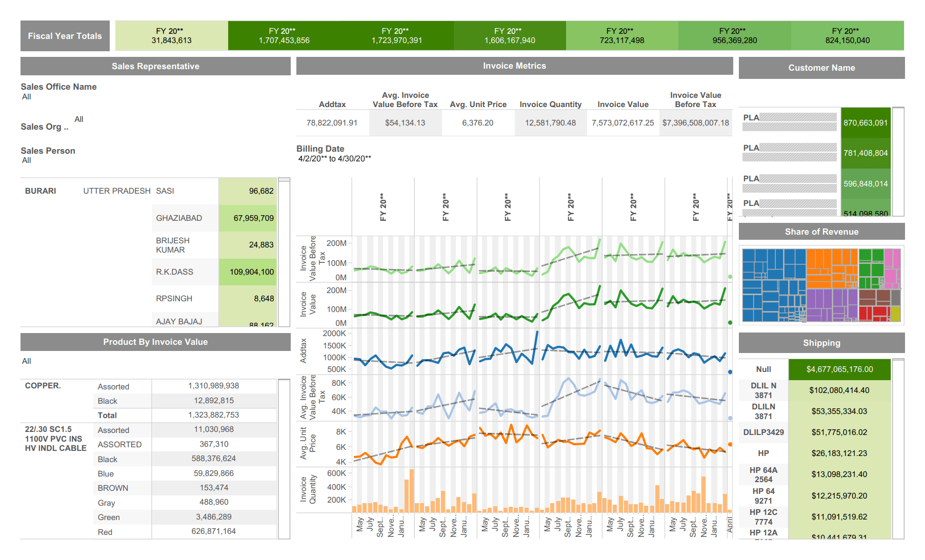
Task: Click the COPPER. Total value 1,323,882,753
Action: (214, 415)
